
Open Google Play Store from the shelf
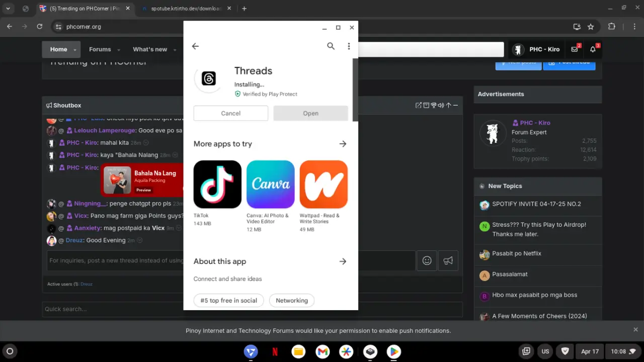393,351
